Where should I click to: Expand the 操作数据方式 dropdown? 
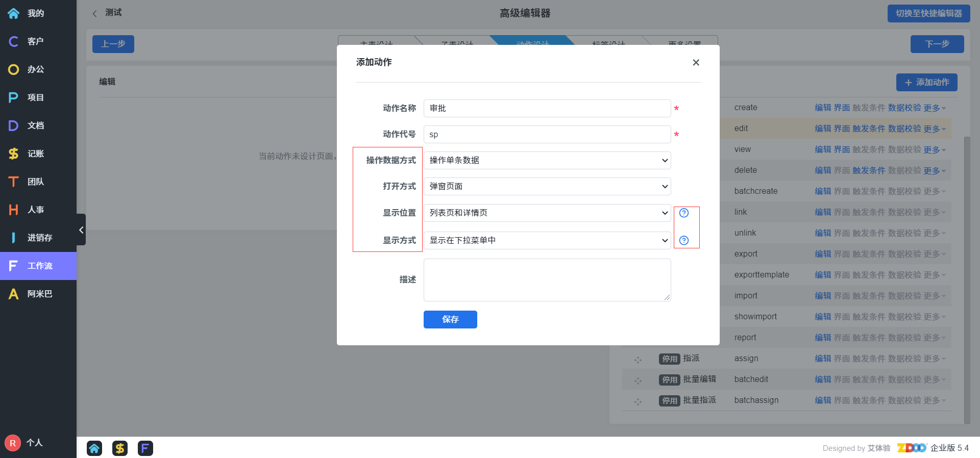pos(547,160)
